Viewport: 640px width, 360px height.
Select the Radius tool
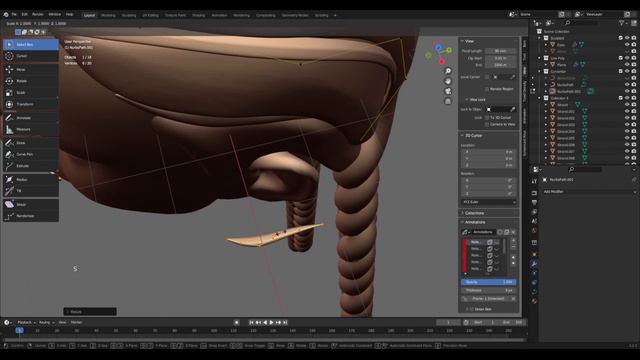[31, 180]
